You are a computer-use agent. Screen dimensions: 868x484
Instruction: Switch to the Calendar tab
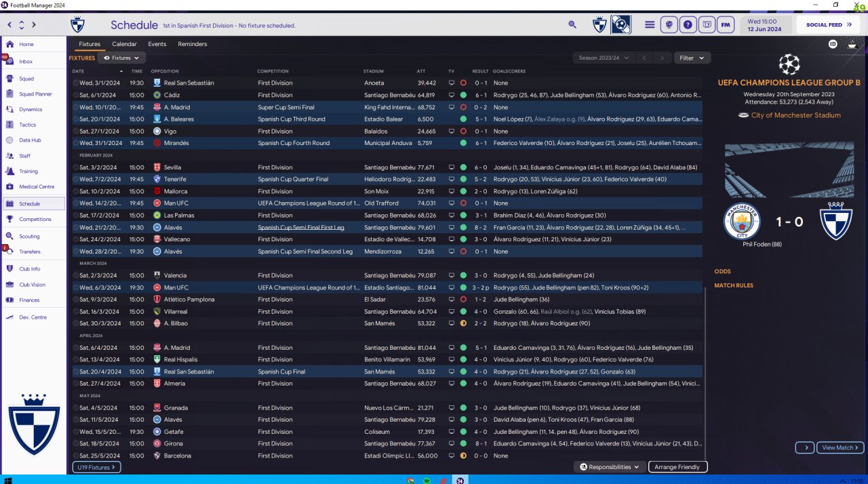click(x=124, y=44)
